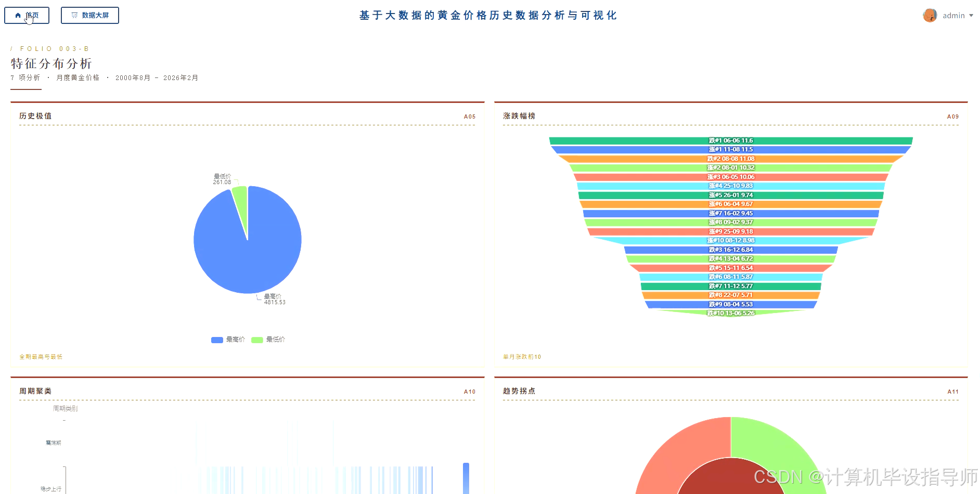This screenshot has width=980, height=494.
Task: Select funnel bar 涨#10 08-12 8.98
Action: [731, 241]
